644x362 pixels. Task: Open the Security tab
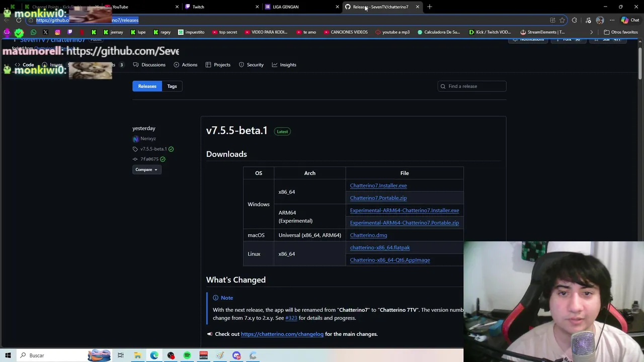251,65
